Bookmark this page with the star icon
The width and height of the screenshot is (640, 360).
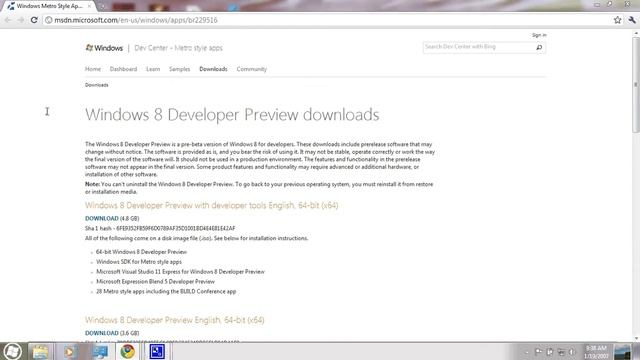coord(617,20)
